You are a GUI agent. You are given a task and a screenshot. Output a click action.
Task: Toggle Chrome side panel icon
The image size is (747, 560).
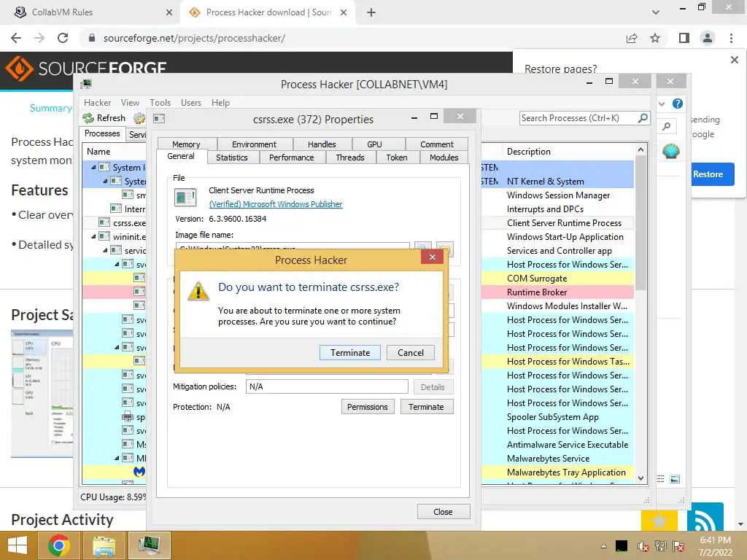point(684,38)
